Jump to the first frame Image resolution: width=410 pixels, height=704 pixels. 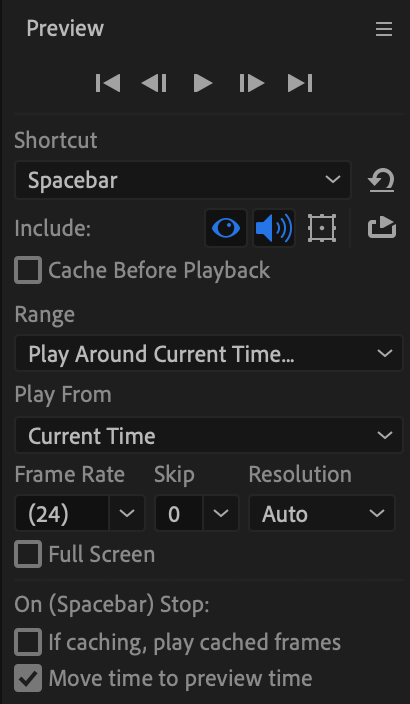click(x=108, y=84)
